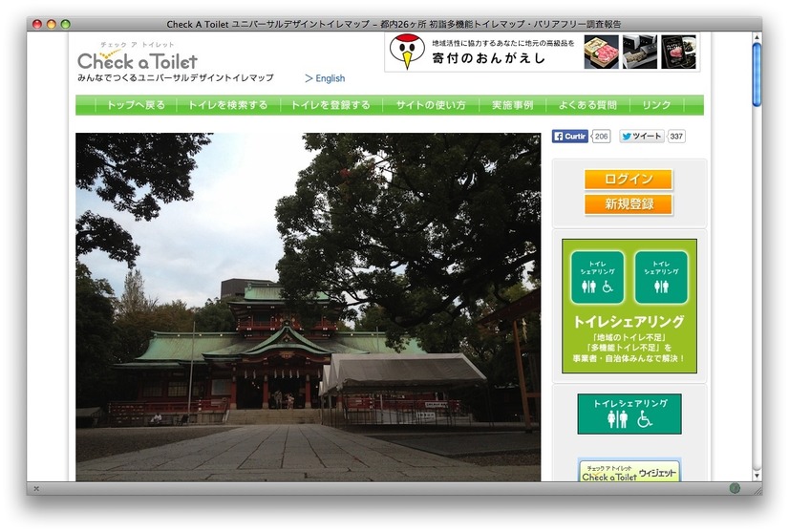The width and height of the screenshot is (789, 532).
Task: Click the accessible toilet sharing sign icon
Action: point(597,277)
